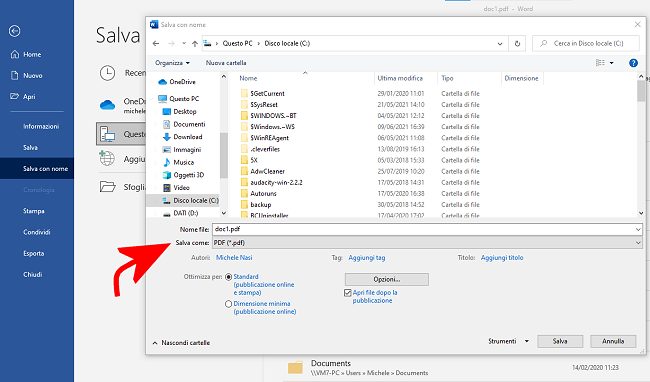This screenshot has height=382, width=650.
Task: Sort by the Nome column header
Action: point(248,78)
